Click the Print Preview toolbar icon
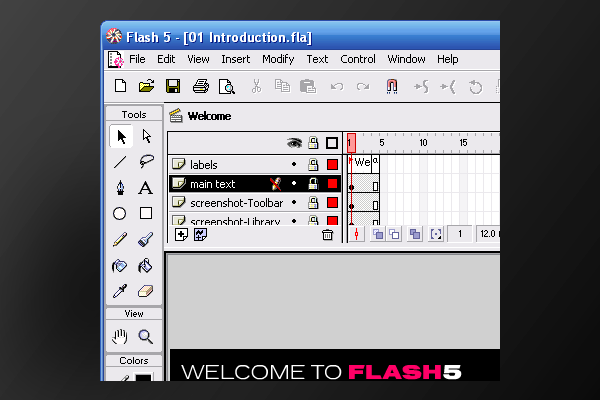600x400 pixels. pos(227,87)
